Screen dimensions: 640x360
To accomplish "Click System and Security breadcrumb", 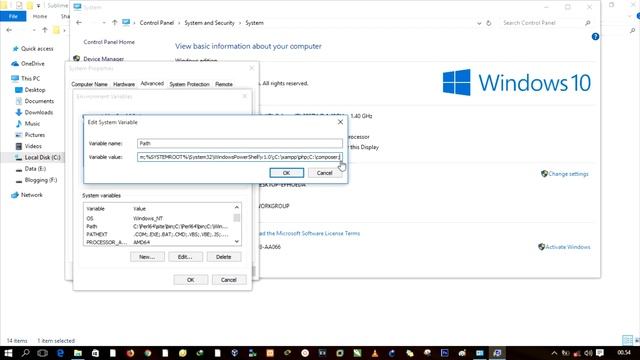I will 209,23.
